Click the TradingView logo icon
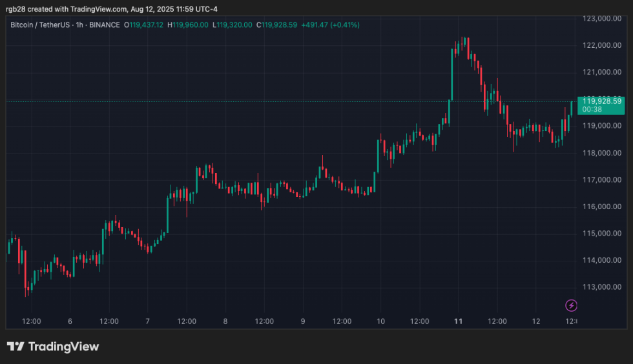The height and width of the screenshot is (364, 633). tap(16, 347)
